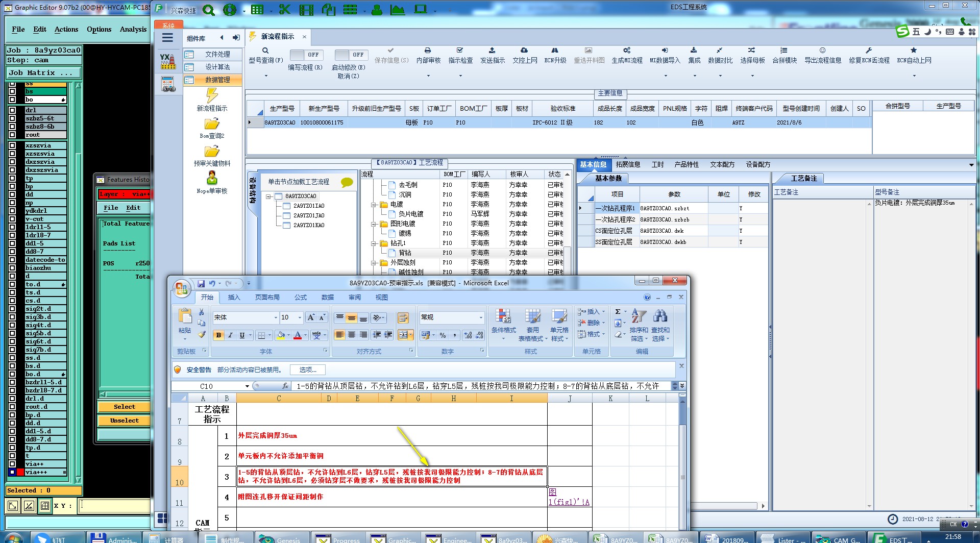Click the 集成 download icon
The width and height of the screenshot is (980, 543).
pyautogui.click(x=694, y=51)
